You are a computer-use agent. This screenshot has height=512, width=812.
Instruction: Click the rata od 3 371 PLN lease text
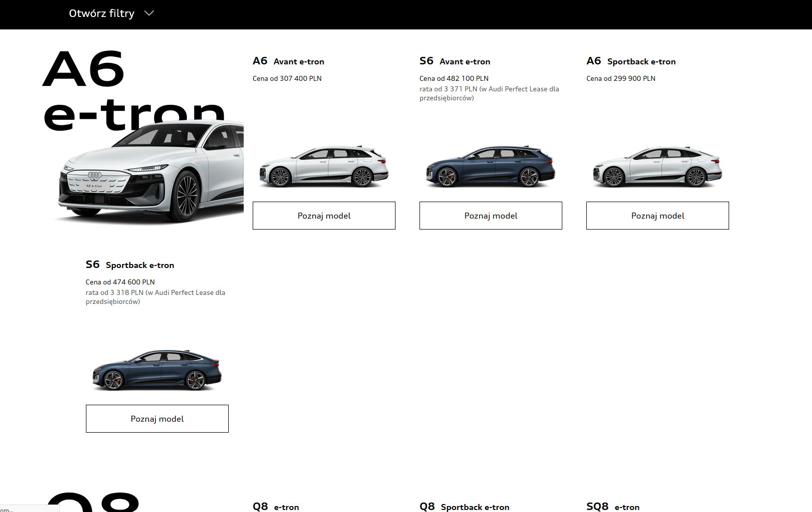tap(489, 93)
